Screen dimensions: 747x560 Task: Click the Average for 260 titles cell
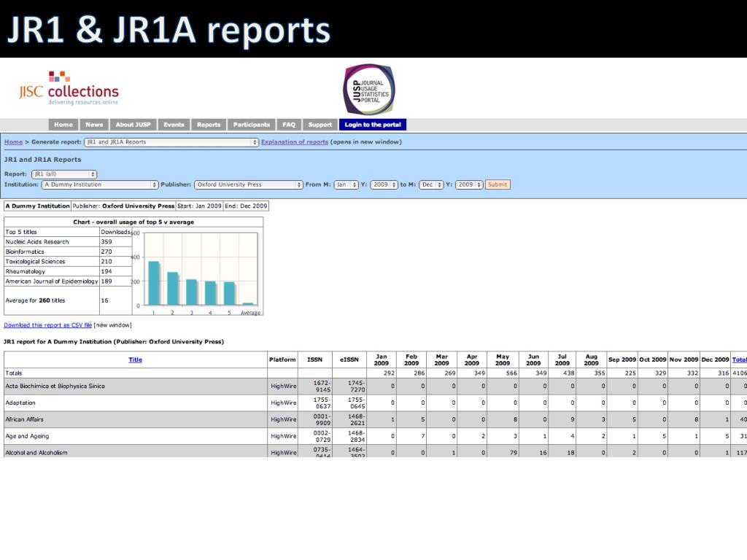(52, 300)
